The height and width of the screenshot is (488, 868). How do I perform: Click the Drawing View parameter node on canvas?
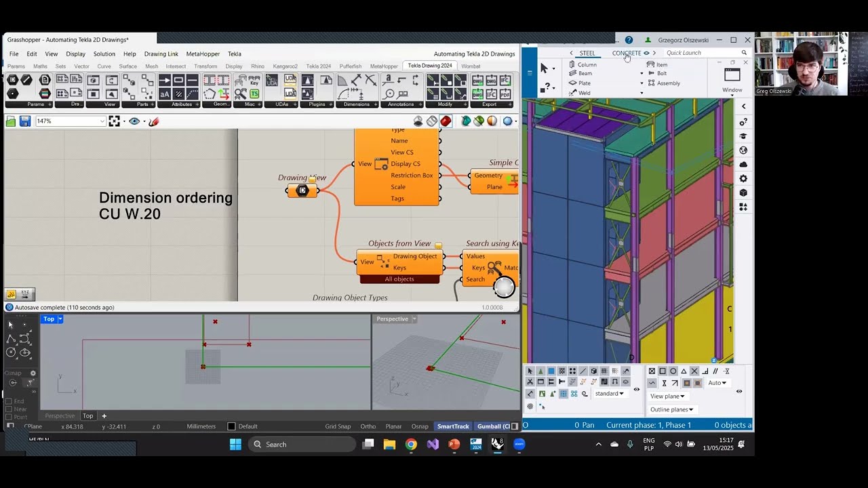coord(302,190)
